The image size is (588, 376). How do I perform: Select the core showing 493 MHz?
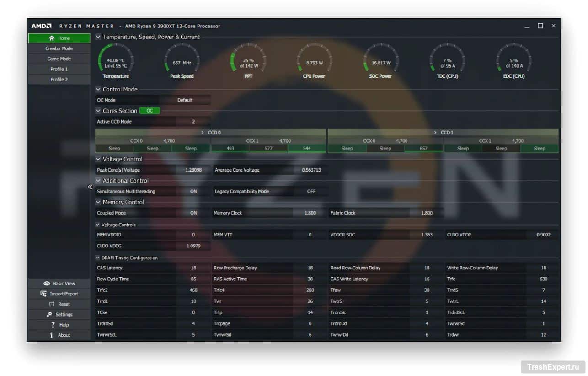(x=230, y=148)
